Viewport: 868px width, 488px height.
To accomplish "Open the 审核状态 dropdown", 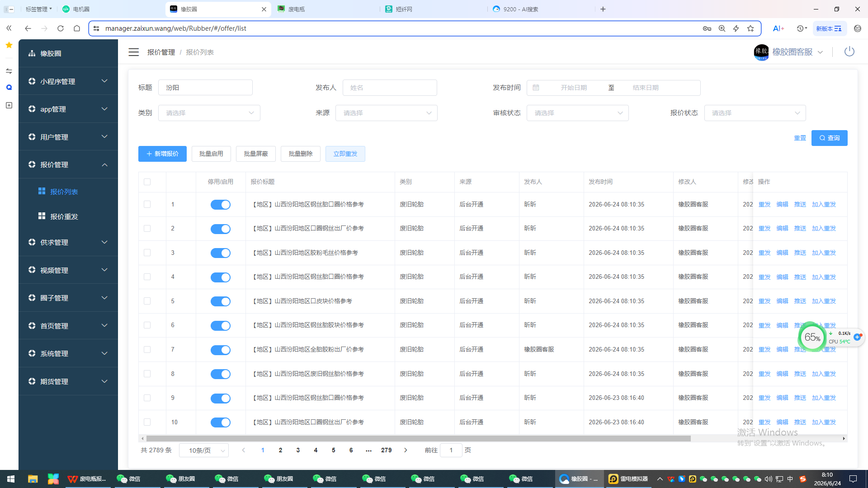I will pos(578,113).
